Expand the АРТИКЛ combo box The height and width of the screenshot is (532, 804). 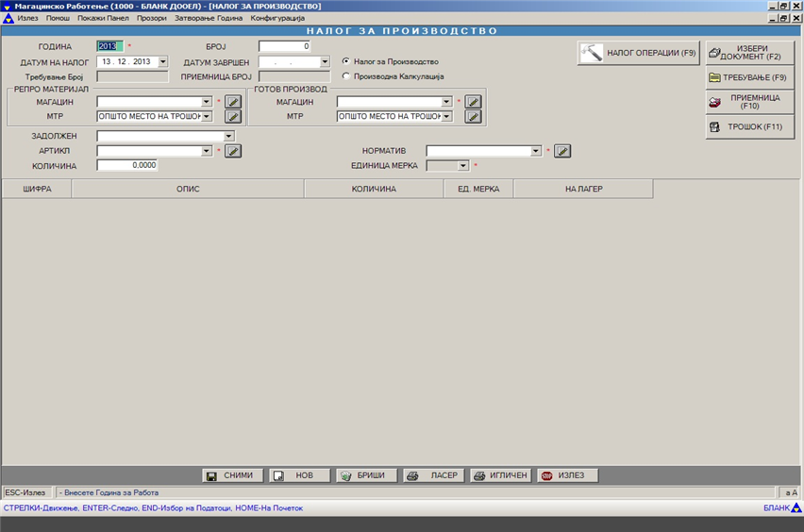coord(207,151)
